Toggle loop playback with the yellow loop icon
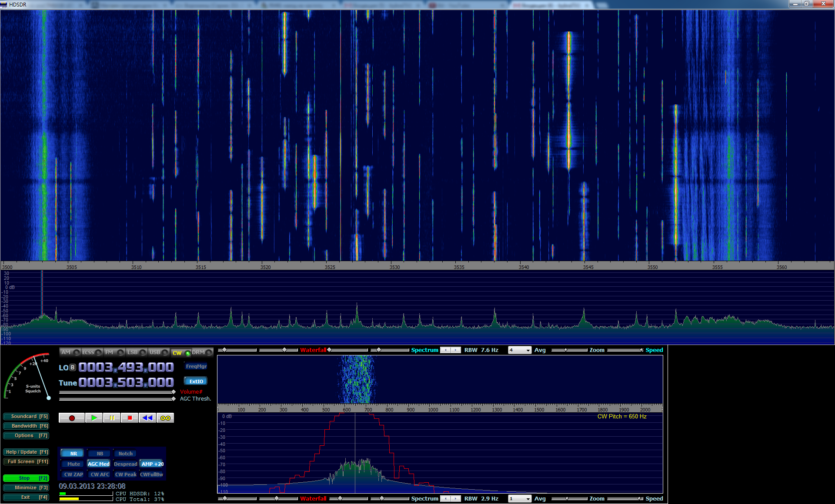 pyautogui.click(x=165, y=418)
